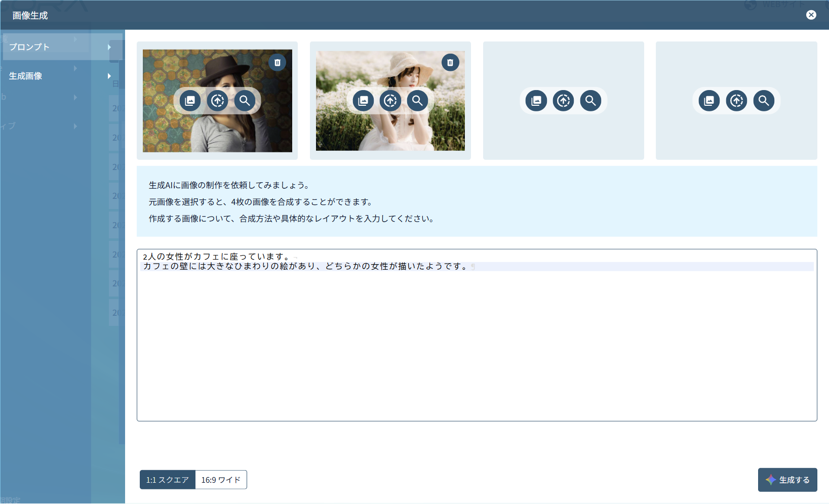829x504 pixels.
Task: Click the text 作成する画像について、合成方法
Action: [292, 219]
